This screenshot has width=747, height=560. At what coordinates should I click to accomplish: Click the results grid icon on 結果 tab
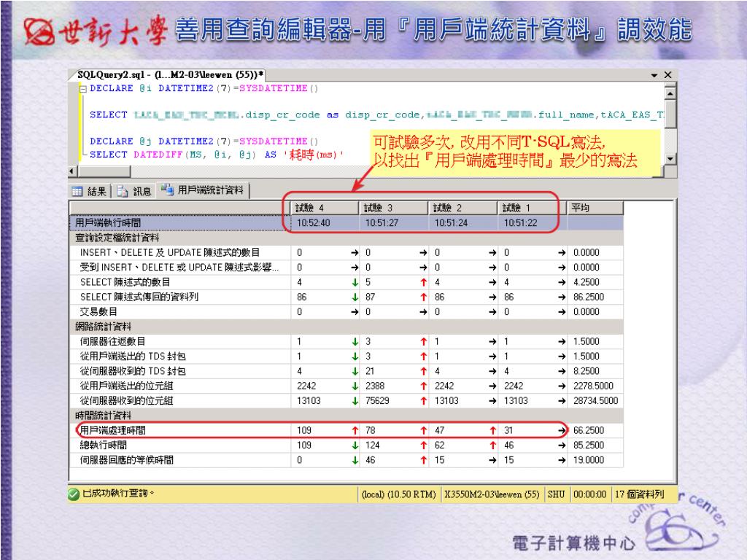coord(77,192)
